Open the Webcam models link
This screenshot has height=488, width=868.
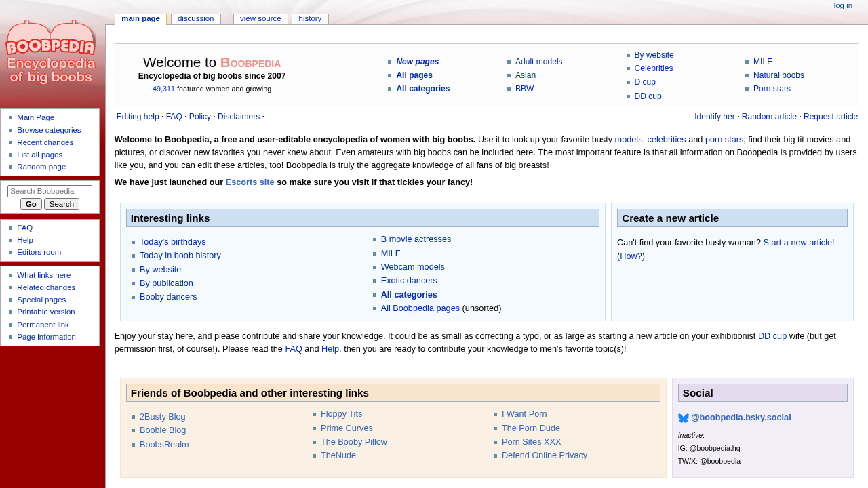(413, 267)
